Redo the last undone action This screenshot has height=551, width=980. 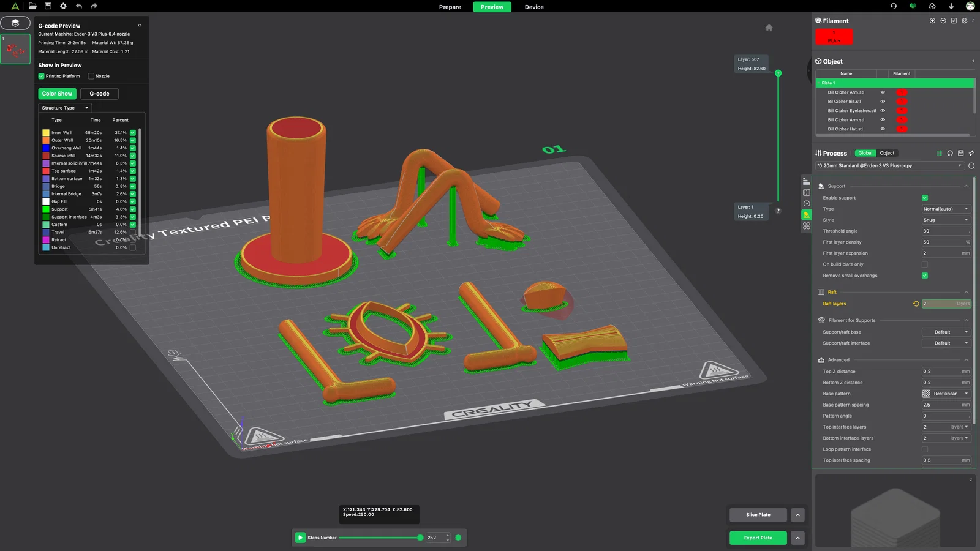click(x=94, y=6)
